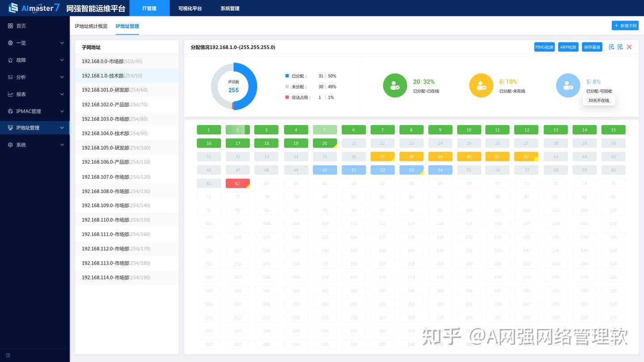The width and height of the screenshot is (644, 362).
Task: Select green IP address cell 20
Action: 325,143
